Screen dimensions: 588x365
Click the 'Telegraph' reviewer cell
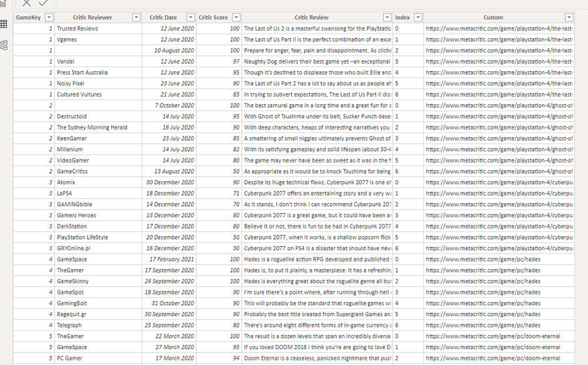pos(98,325)
